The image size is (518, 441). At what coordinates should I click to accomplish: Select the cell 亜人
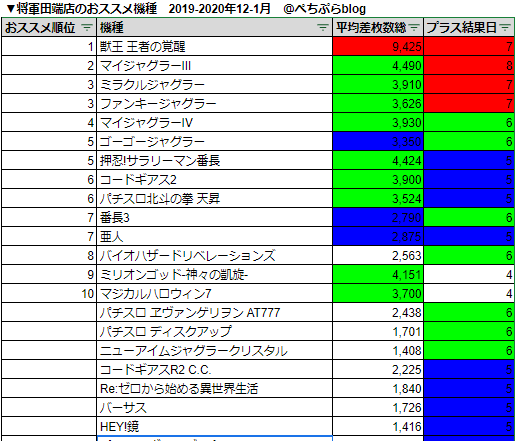(x=214, y=236)
